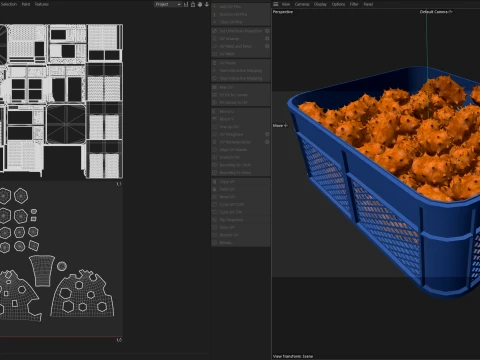The image size is (480, 360).
Task: Start Interactive Mapping
Action: click(x=241, y=70)
